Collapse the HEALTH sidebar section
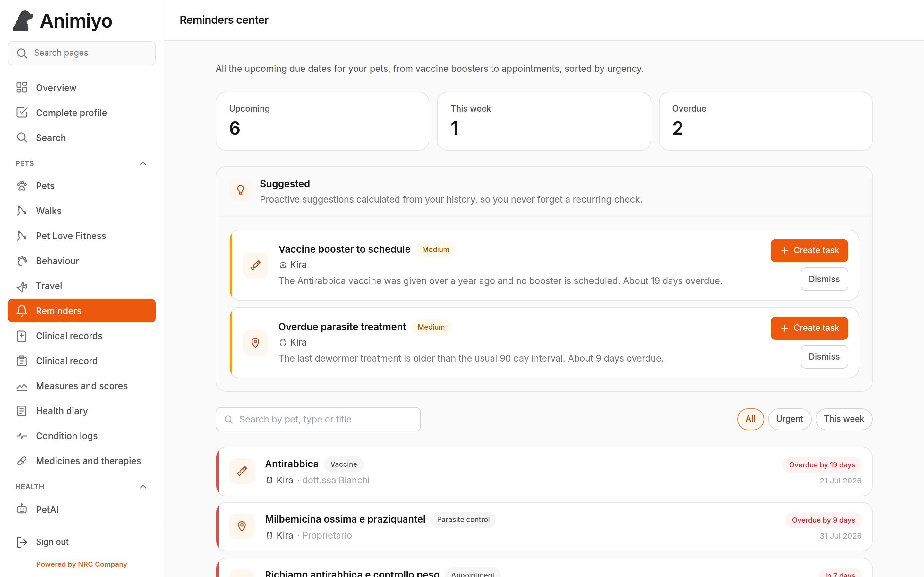The width and height of the screenshot is (924, 577). pyautogui.click(x=143, y=487)
